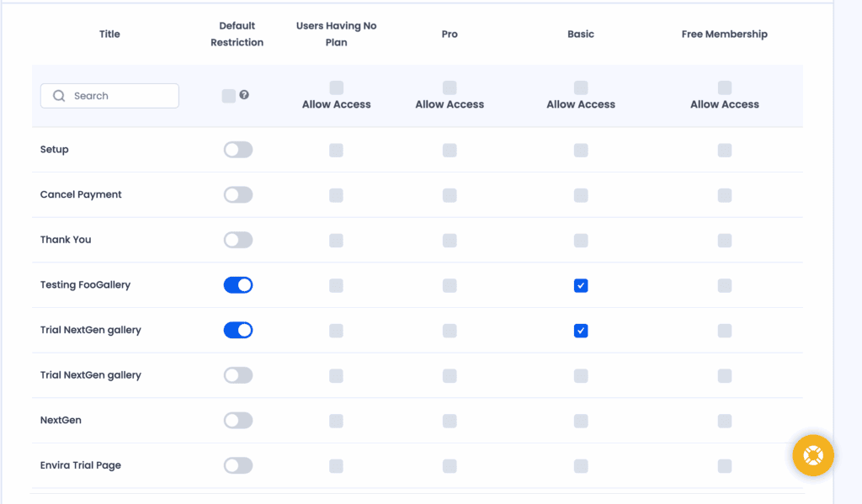Check no-plan users access for Cancel Payment
This screenshot has height=504, width=862.
337,195
